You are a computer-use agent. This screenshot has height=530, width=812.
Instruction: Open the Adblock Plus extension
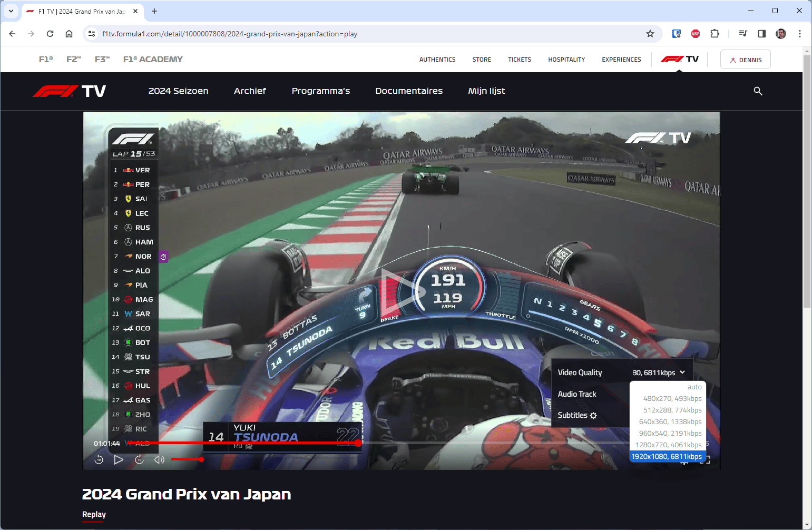pos(696,34)
